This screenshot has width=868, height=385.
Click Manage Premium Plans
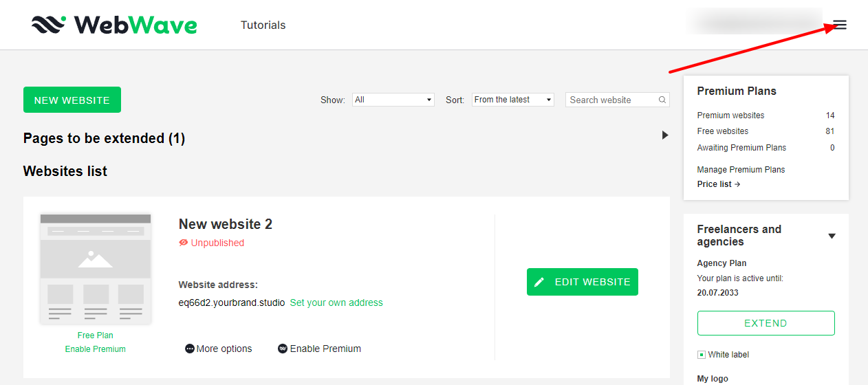point(741,170)
